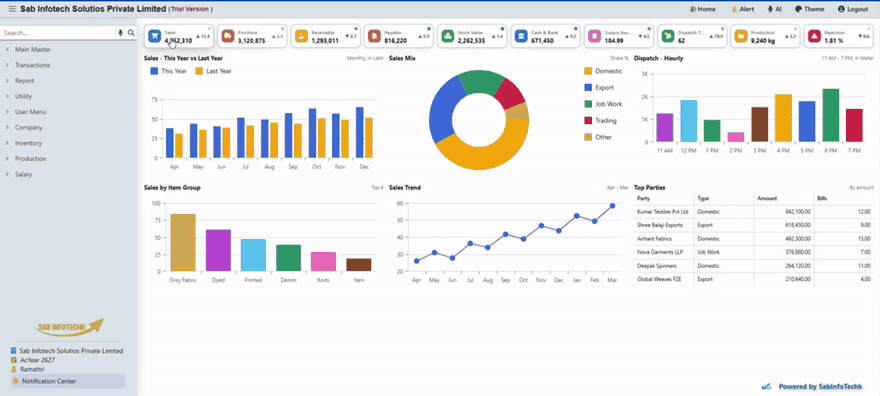Open the Home menu item
Image resolution: width=880 pixels, height=396 pixels.
(703, 9)
